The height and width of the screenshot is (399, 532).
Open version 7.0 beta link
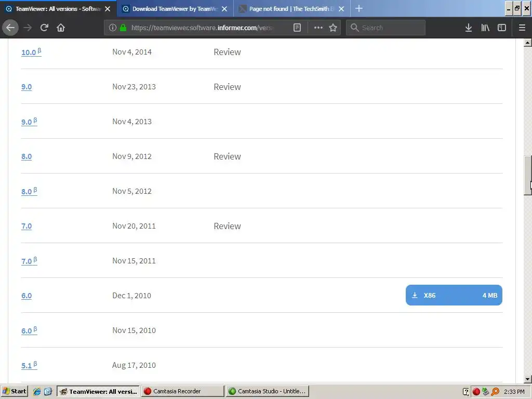click(29, 261)
